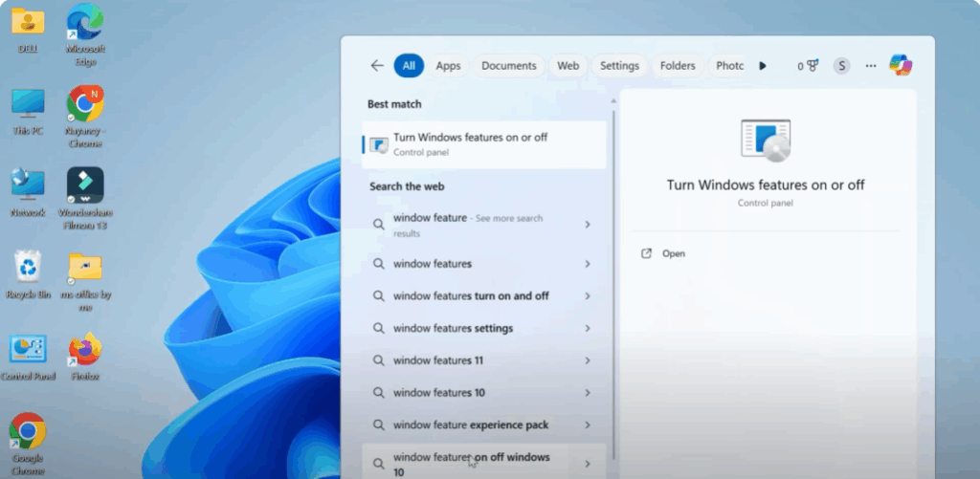980x479 pixels.
Task: Select the Folders filter tab
Action: click(678, 66)
